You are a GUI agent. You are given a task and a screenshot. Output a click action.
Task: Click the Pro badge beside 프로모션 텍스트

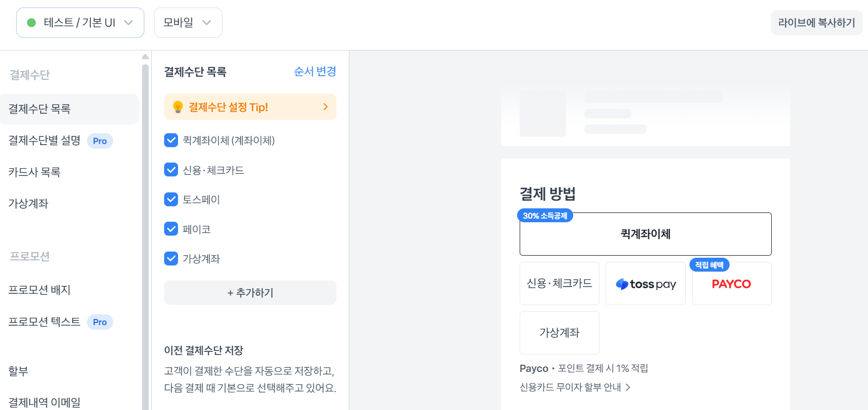point(100,322)
